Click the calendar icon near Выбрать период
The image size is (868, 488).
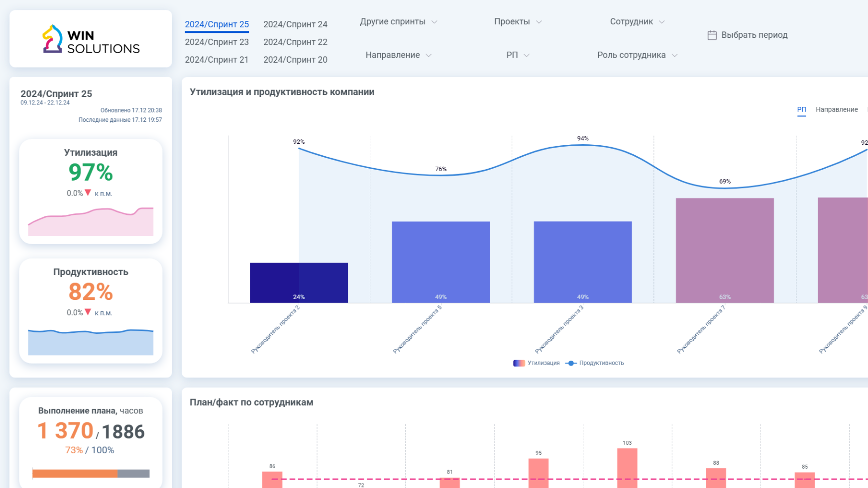click(x=712, y=35)
